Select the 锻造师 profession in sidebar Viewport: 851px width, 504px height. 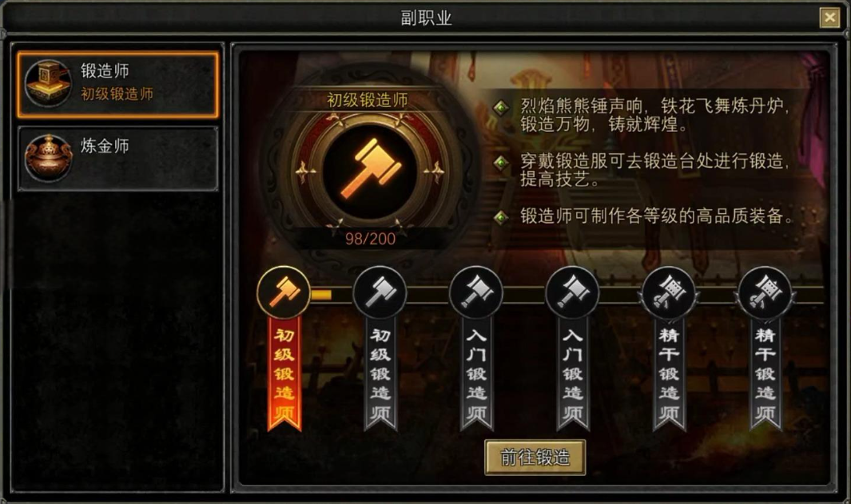pyautogui.click(x=117, y=85)
